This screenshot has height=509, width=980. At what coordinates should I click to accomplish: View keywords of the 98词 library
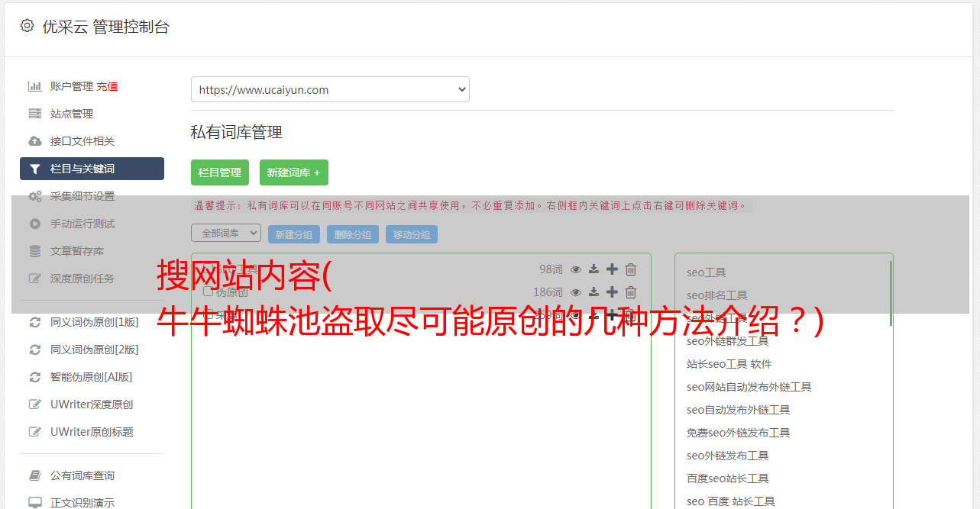tap(576, 269)
